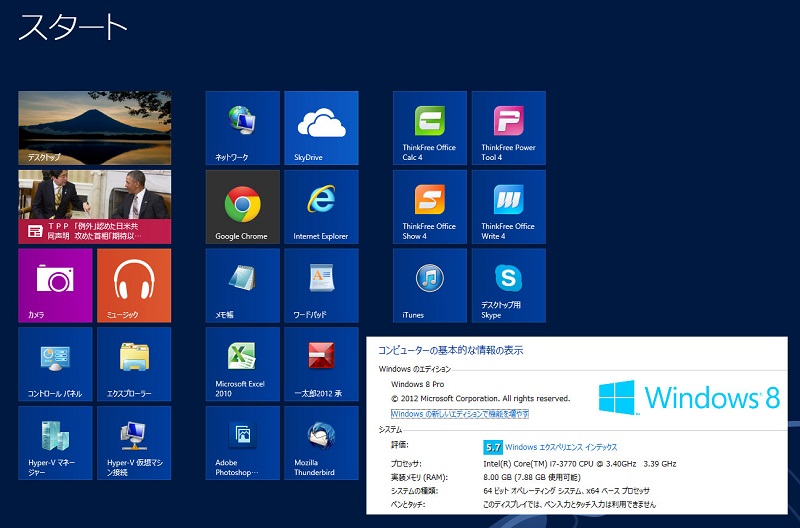Image resolution: width=800 pixels, height=528 pixels.
Task: Click the スタート heading text
Action: pos(73,27)
